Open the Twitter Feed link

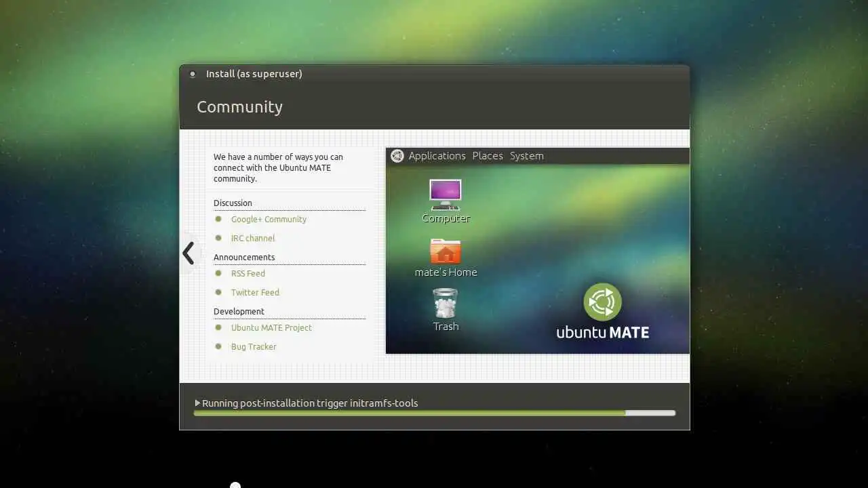coord(255,293)
